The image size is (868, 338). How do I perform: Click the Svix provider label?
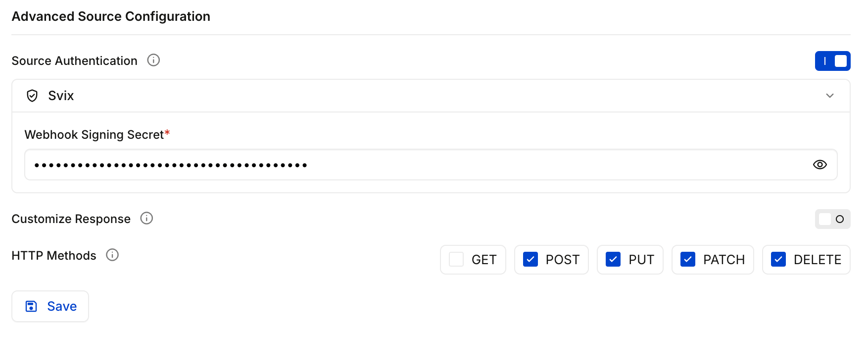coord(61,95)
